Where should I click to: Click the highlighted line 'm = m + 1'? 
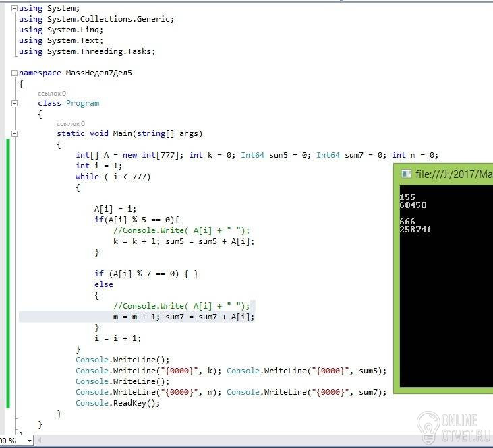[x=183, y=317]
